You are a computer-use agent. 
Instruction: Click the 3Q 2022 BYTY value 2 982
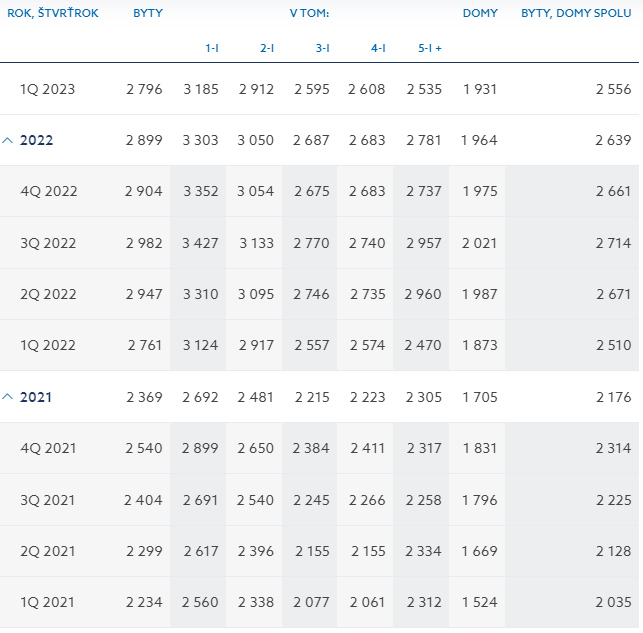tap(144, 244)
